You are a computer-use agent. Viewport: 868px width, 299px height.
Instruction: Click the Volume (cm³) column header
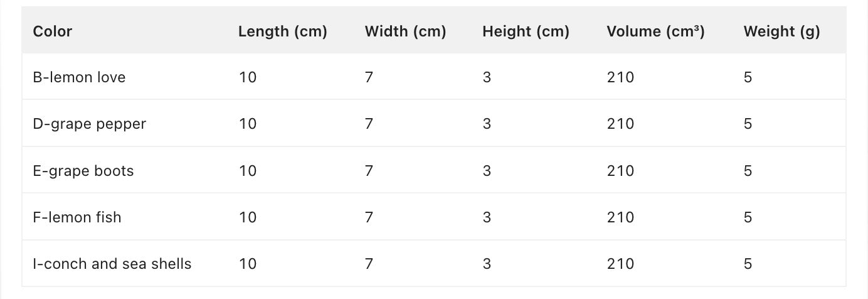click(655, 31)
